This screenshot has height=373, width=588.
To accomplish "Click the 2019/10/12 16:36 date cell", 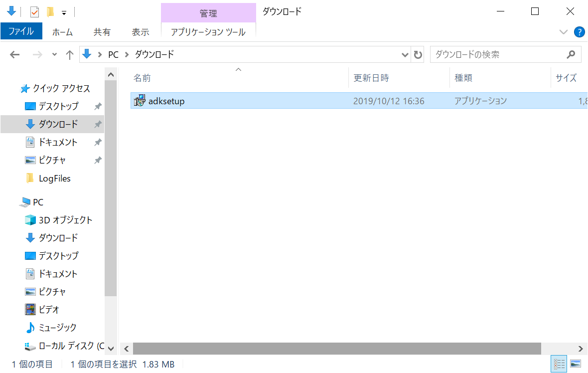I will 389,101.
